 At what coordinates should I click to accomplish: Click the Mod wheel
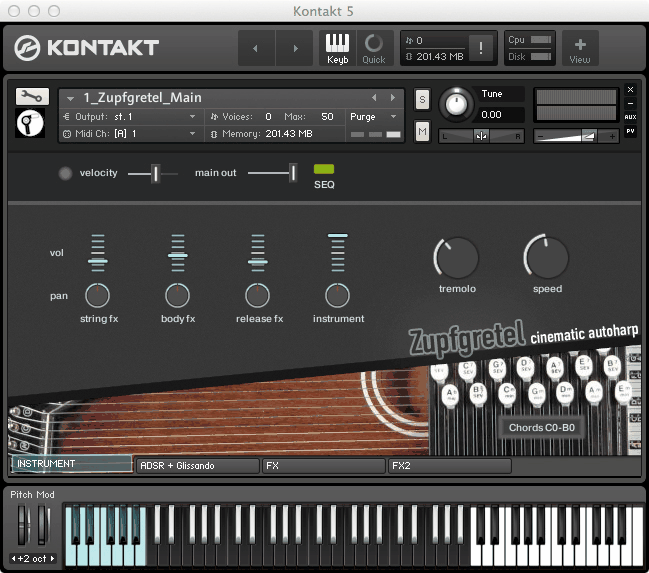click(x=43, y=524)
